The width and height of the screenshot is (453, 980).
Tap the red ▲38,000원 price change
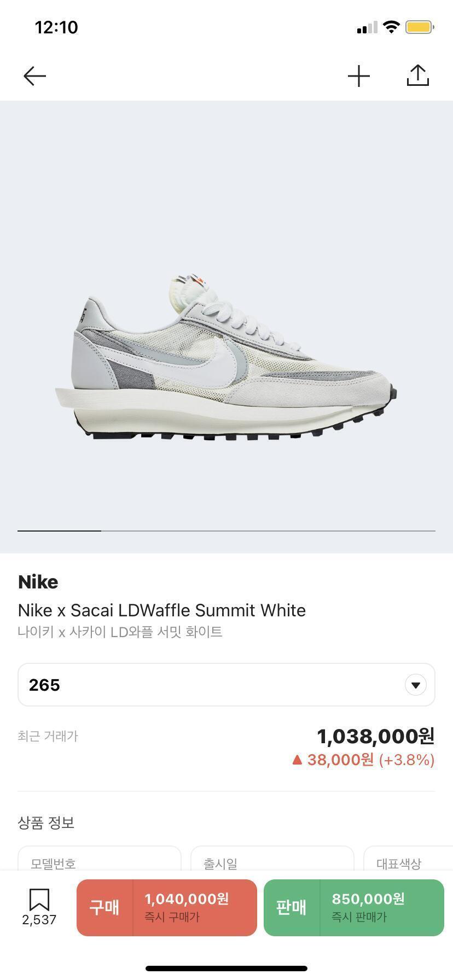point(363,760)
